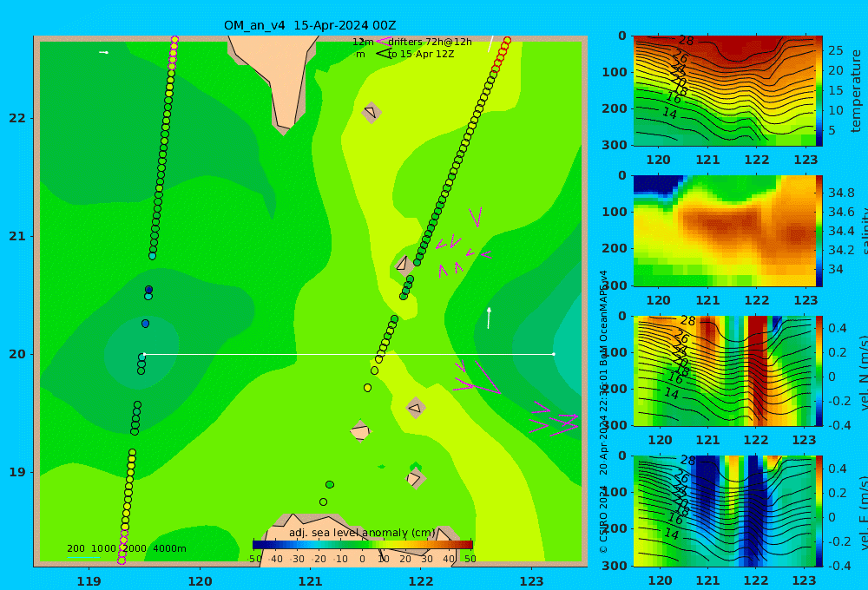Pick the dark red end of sea level colorbar
This screenshot has height=590, width=868.
point(468,545)
